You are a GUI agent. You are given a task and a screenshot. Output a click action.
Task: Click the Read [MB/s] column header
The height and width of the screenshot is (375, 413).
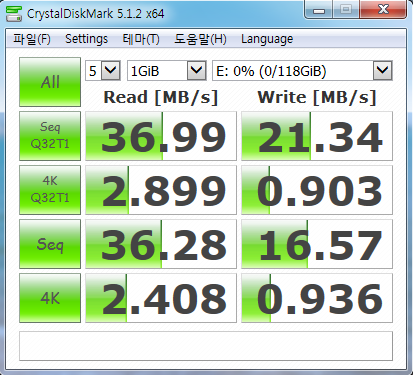(161, 97)
